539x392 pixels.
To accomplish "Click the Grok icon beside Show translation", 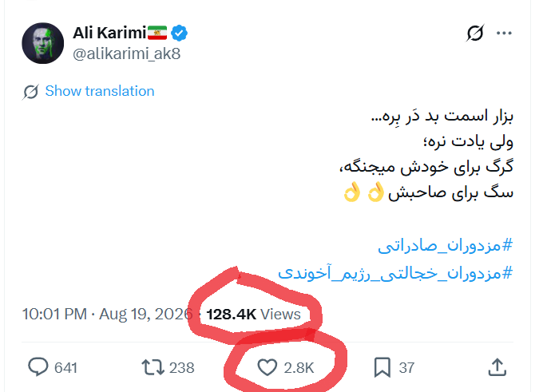I will click(x=31, y=92).
